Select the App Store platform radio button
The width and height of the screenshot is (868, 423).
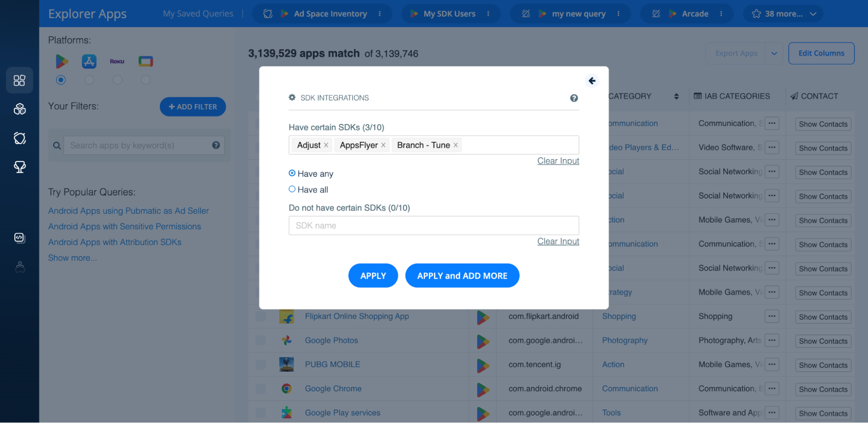(x=89, y=80)
